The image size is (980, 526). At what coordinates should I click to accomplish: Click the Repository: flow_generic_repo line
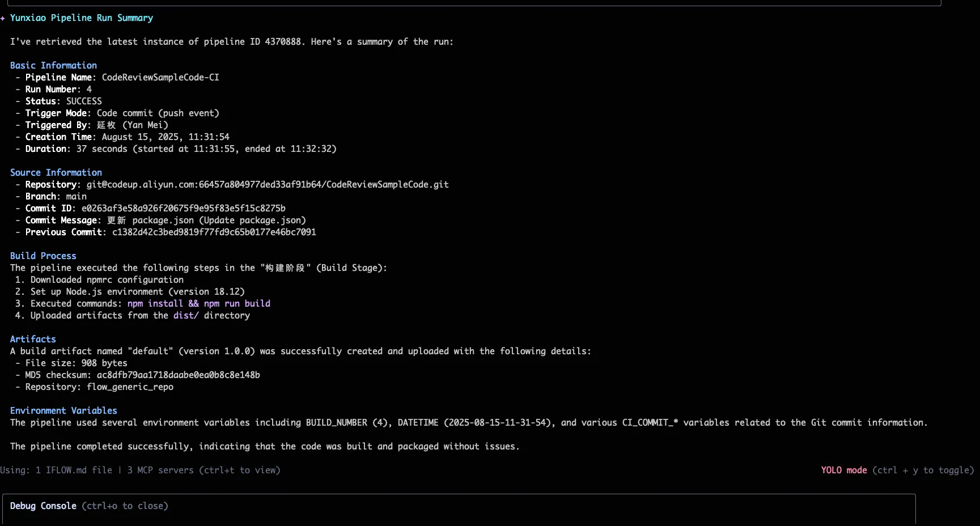[95, 387]
